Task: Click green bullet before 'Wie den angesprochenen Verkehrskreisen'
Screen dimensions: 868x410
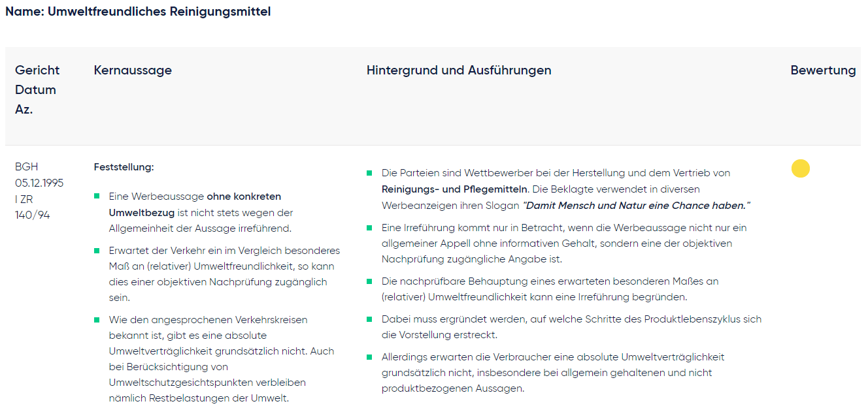Action: pyautogui.click(x=97, y=320)
